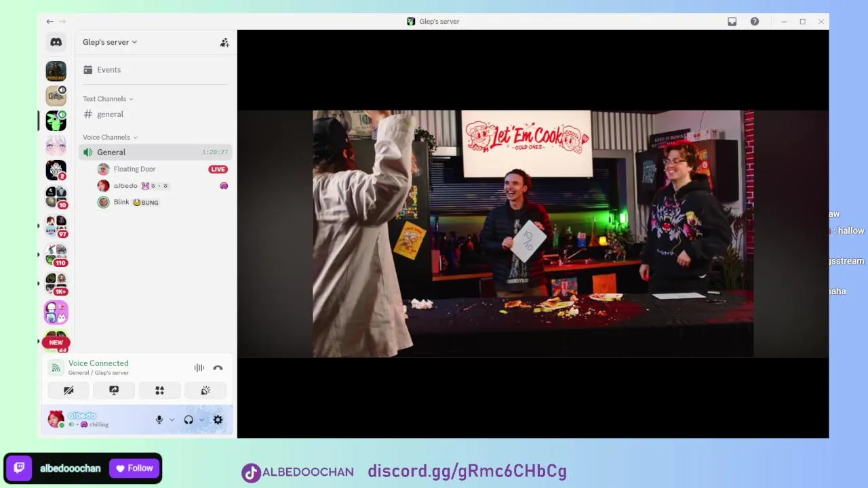Select the General voice channel

[x=155, y=152]
